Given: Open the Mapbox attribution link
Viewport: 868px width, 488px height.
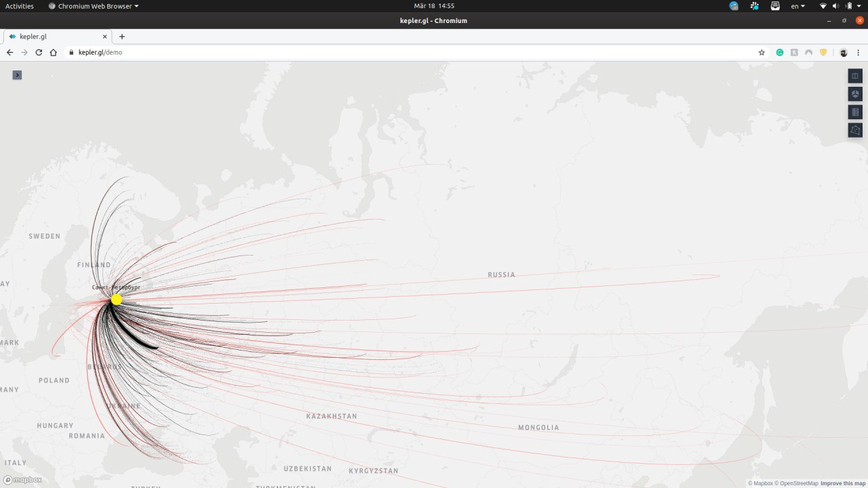Looking at the screenshot, I should tap(760, 483).
